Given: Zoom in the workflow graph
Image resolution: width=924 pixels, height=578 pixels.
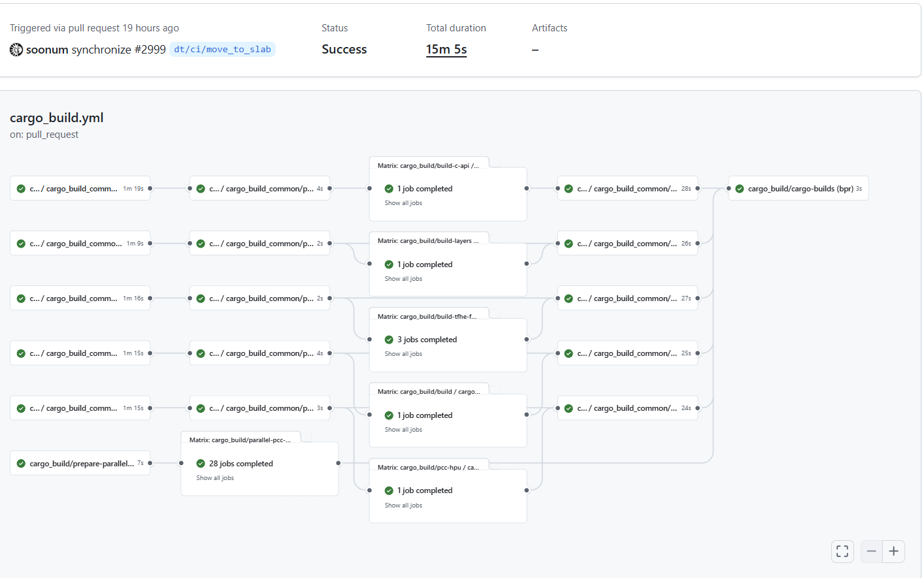Looking at the screenshot, I should (x=893, y=551).
